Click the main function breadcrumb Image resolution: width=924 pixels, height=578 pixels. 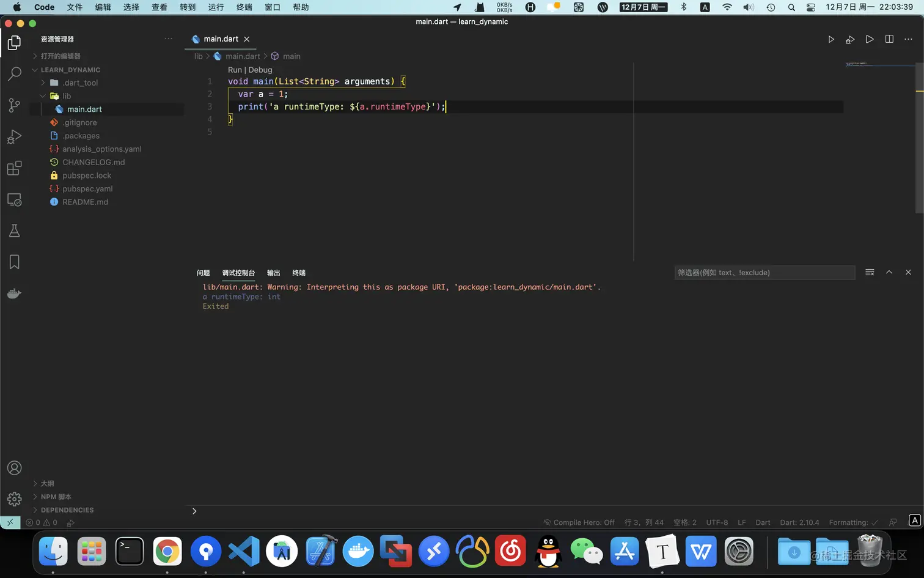(291, 56)
